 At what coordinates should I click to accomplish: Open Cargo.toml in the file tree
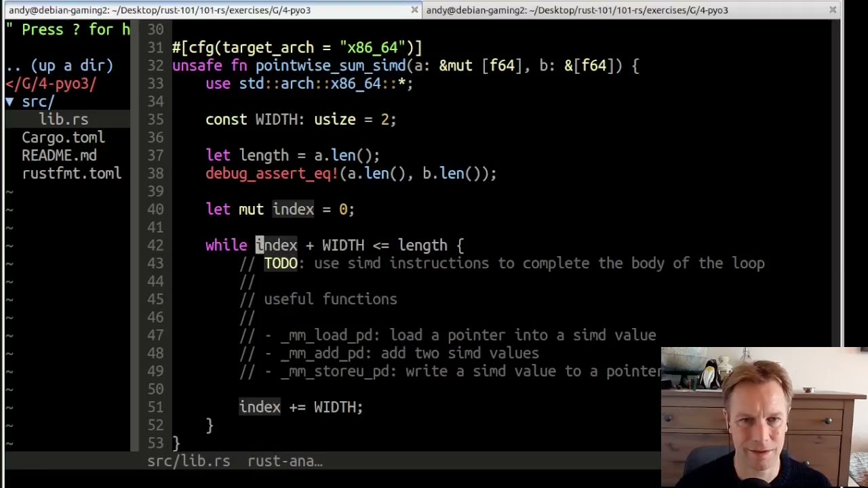click(63, 138)
